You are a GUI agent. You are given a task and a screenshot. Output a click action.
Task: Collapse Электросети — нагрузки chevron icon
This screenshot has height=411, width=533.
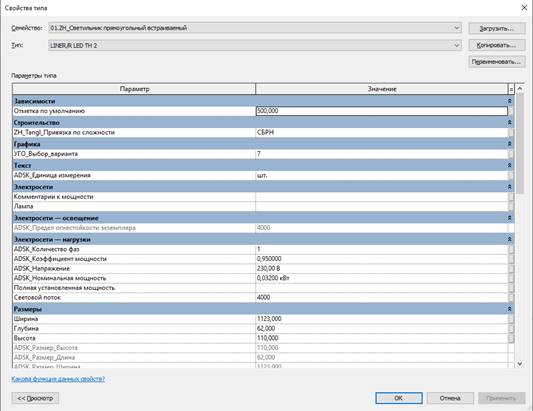tap(510, 240)
